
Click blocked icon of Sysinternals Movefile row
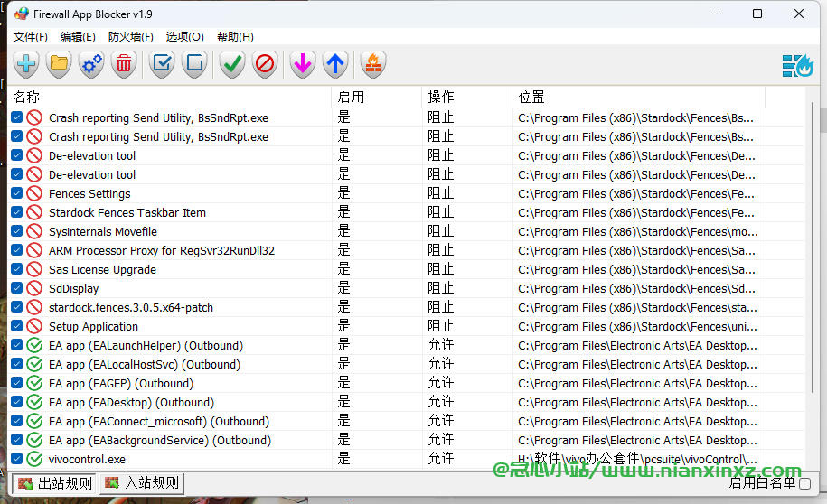[34, 231]
